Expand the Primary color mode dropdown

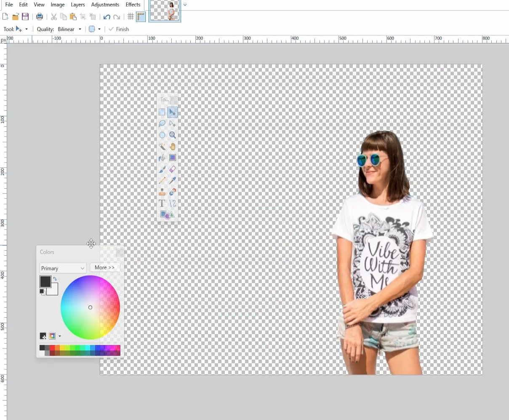pyautogui.click(x=62, y=268)
